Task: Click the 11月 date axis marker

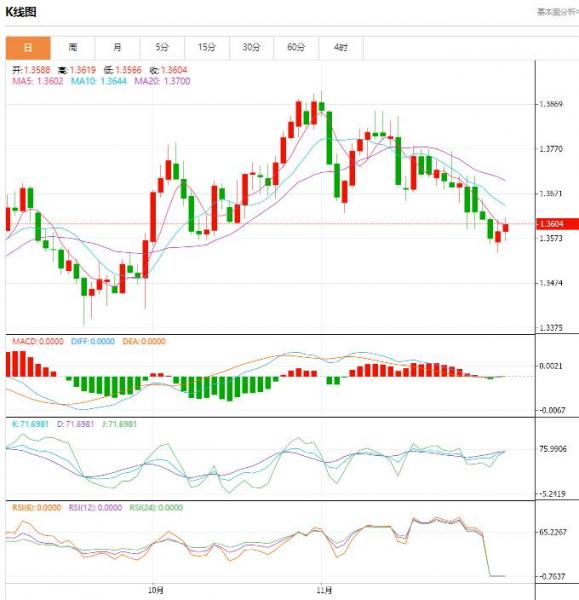Action: (x=324, y=590)
